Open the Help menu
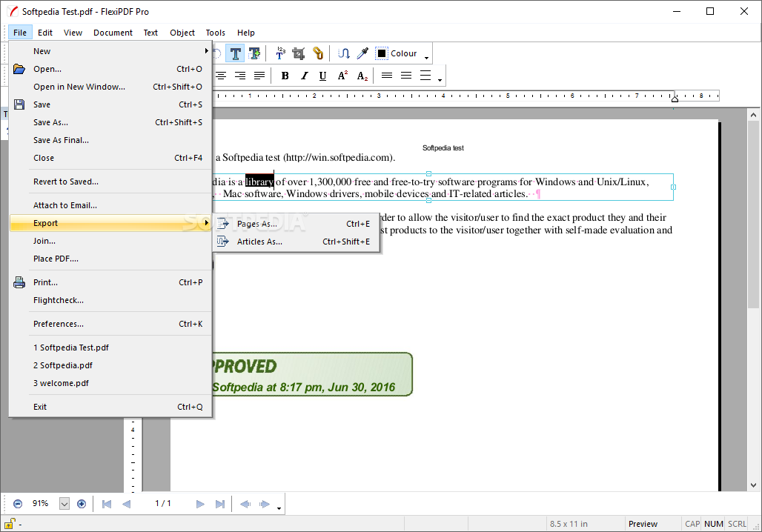 pyautogui.click(x=246, y=33)
